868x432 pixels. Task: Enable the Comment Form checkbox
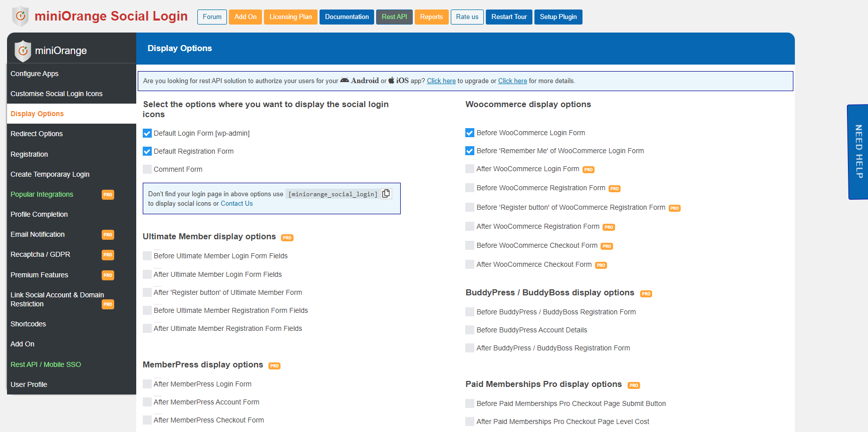[x=147, y=169]
